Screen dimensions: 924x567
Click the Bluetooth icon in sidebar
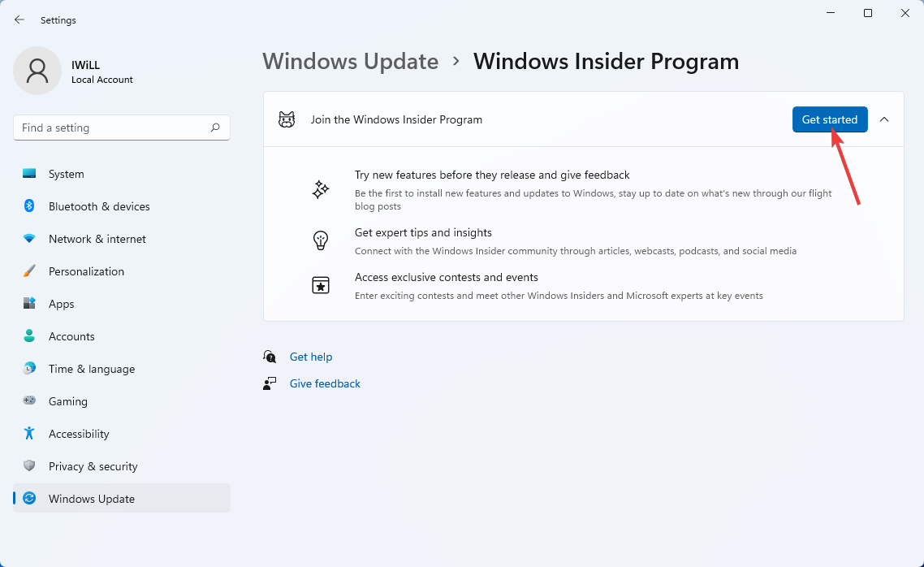pos(29,206)
